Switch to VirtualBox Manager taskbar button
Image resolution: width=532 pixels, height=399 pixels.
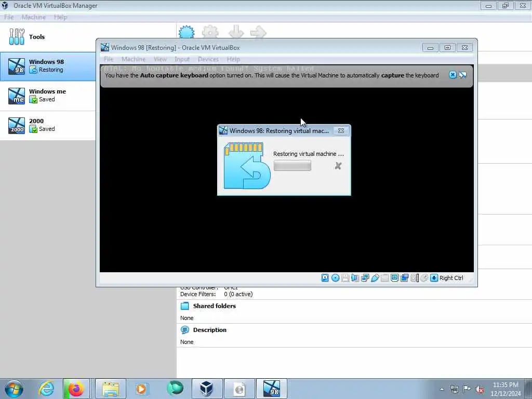pos(206,389)
